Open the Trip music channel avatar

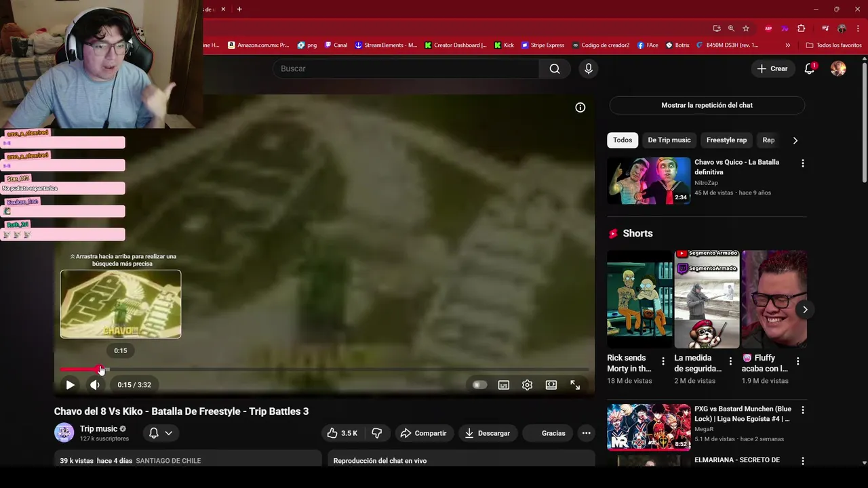point(64,433)
